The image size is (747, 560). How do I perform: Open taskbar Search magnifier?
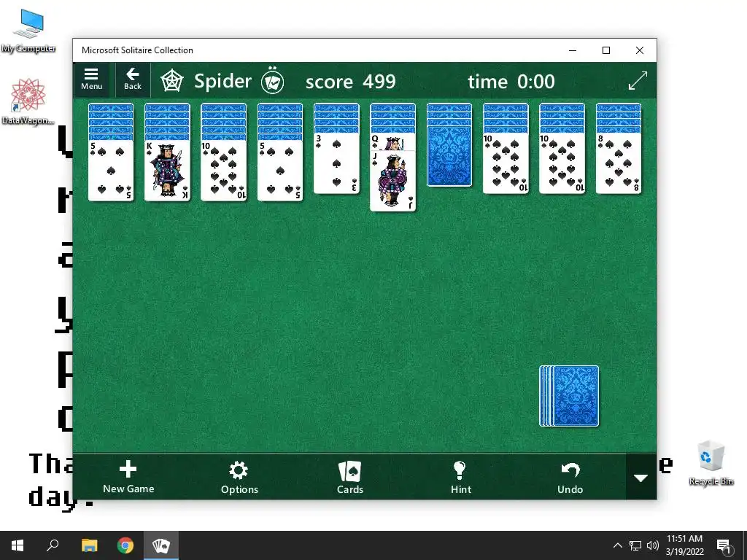tap(53, 545)
